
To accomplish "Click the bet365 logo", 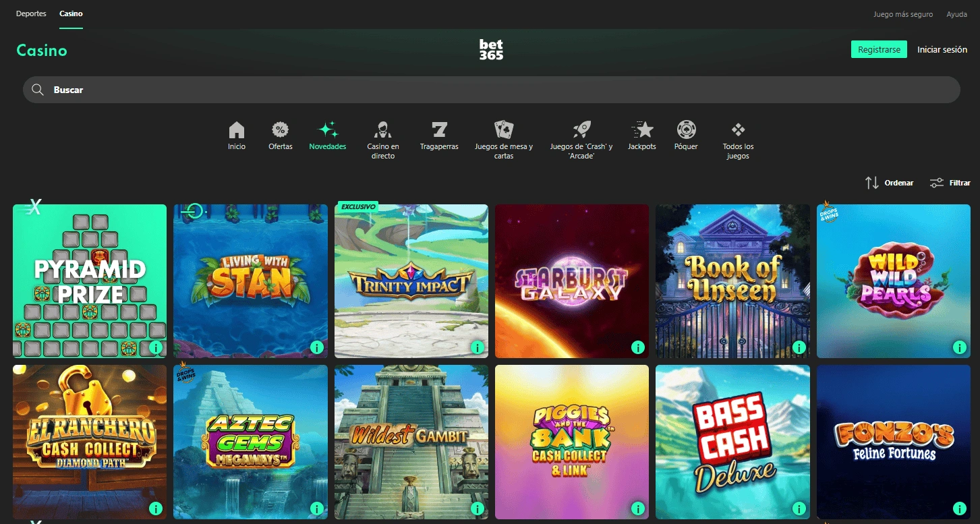I will (x=491, y=50).
